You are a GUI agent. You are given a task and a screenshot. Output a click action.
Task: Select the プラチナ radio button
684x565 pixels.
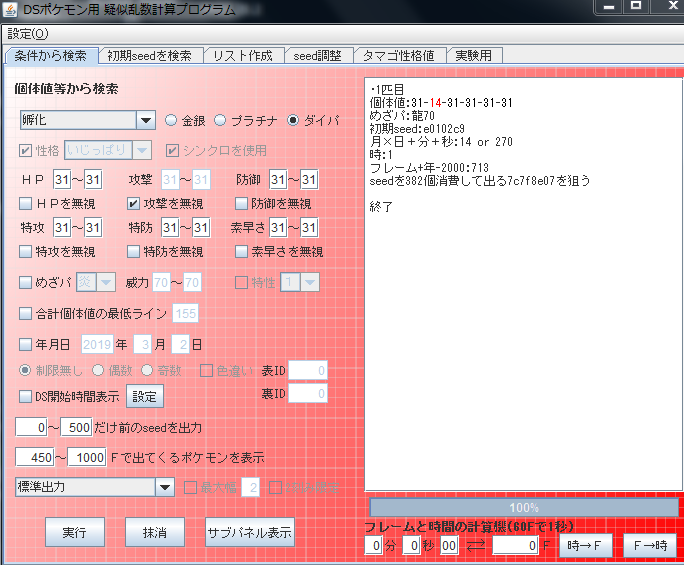(x=220, y=120)
